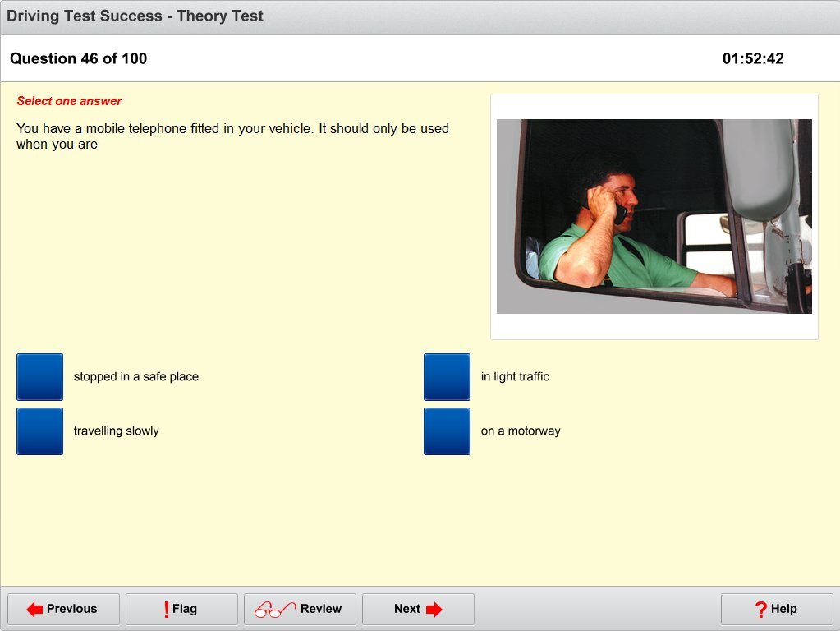The height and width of the screenshot is (631, 840).
Task: Click the countdown timer 01:52:42
Action: [x=753, y=58]
